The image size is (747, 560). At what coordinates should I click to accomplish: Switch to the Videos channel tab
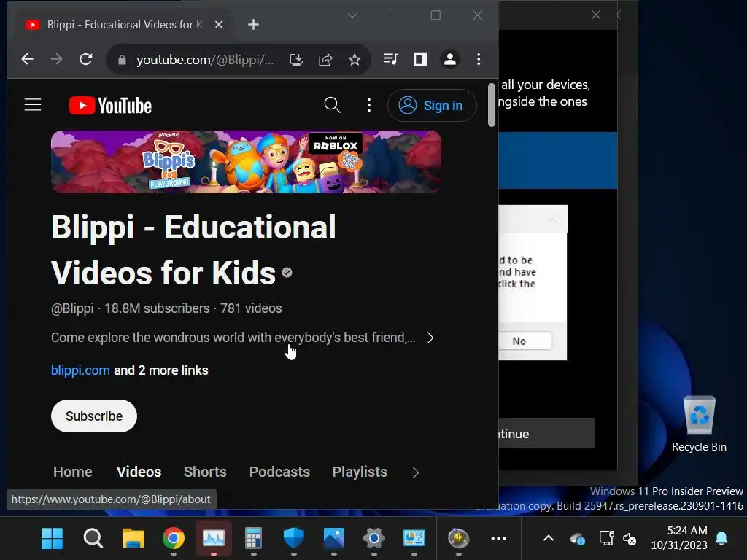[x=139, y=472]
